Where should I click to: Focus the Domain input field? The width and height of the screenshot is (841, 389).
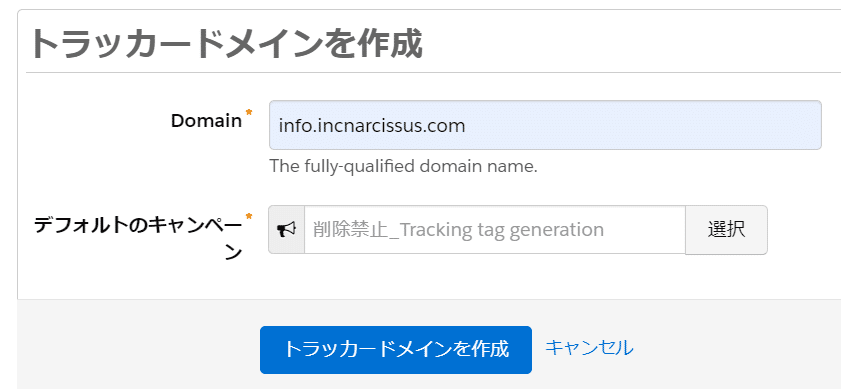[x=545, y=125]
